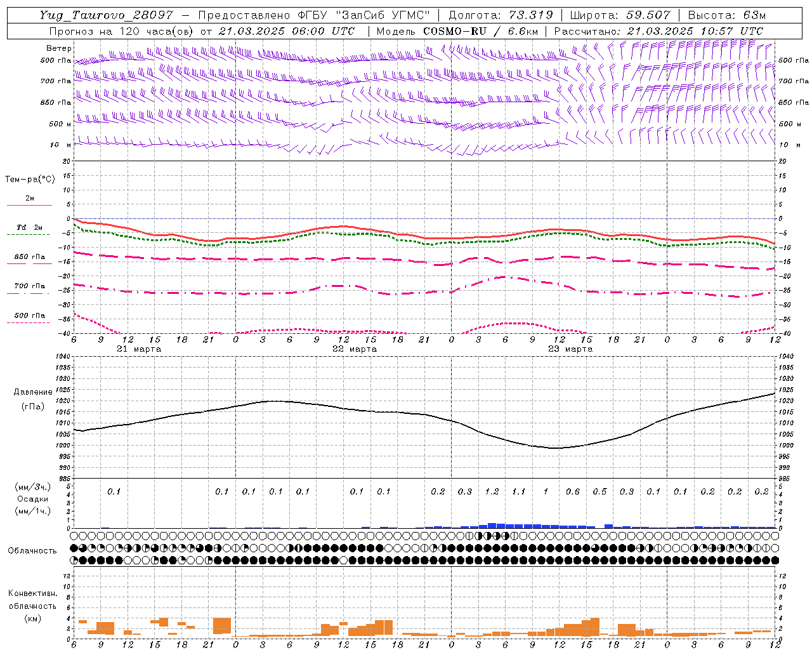Viewport: 812px width, 650px height.
Task: Click the Давление panel label
Action: 33,392
